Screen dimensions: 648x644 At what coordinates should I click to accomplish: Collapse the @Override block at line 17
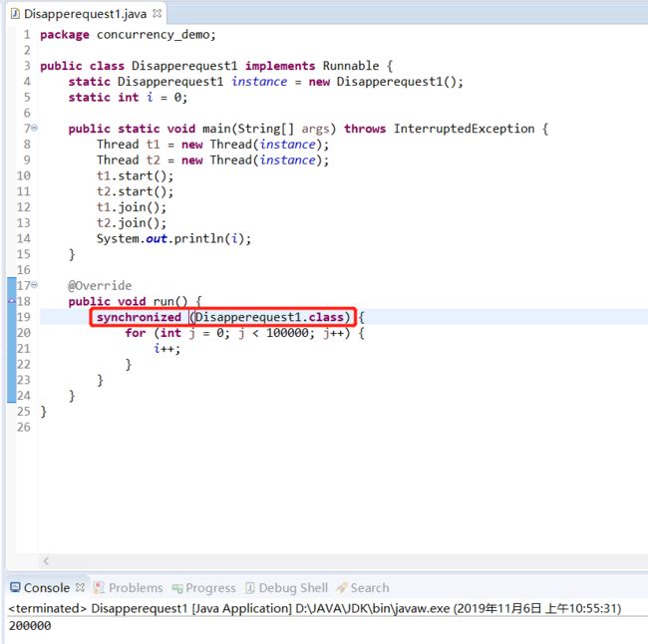click(35, 284)
